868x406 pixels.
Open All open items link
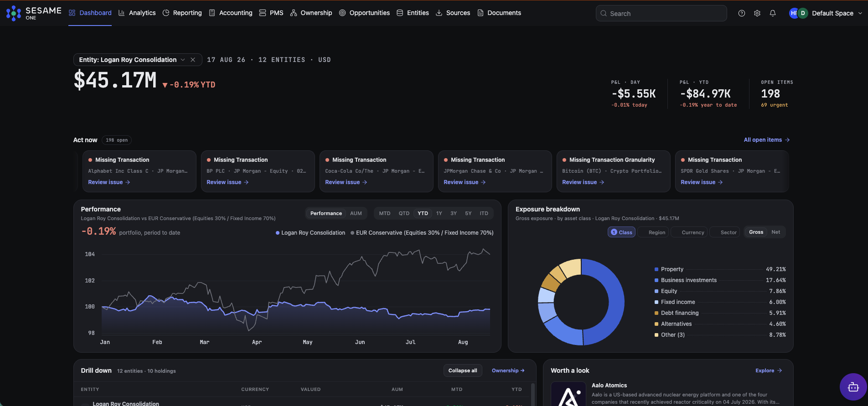coord(767,140)
